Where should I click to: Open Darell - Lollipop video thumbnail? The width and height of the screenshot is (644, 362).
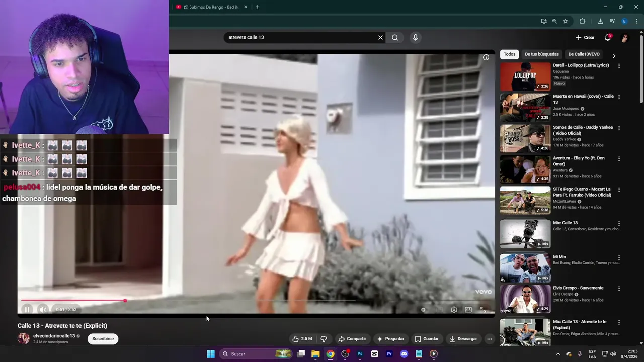pyautogui.click(x=525, y=76)
